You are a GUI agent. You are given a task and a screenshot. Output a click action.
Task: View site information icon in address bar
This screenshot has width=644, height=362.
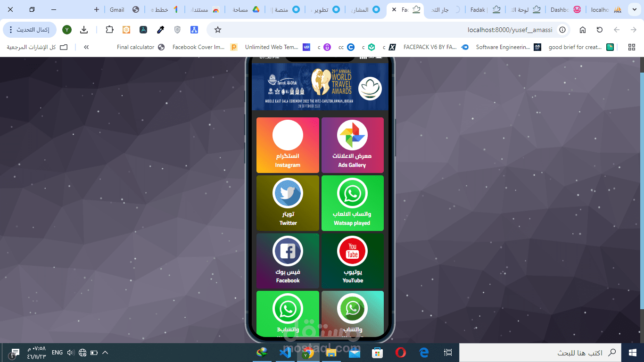pyautogui.click(x=562, y=30)
